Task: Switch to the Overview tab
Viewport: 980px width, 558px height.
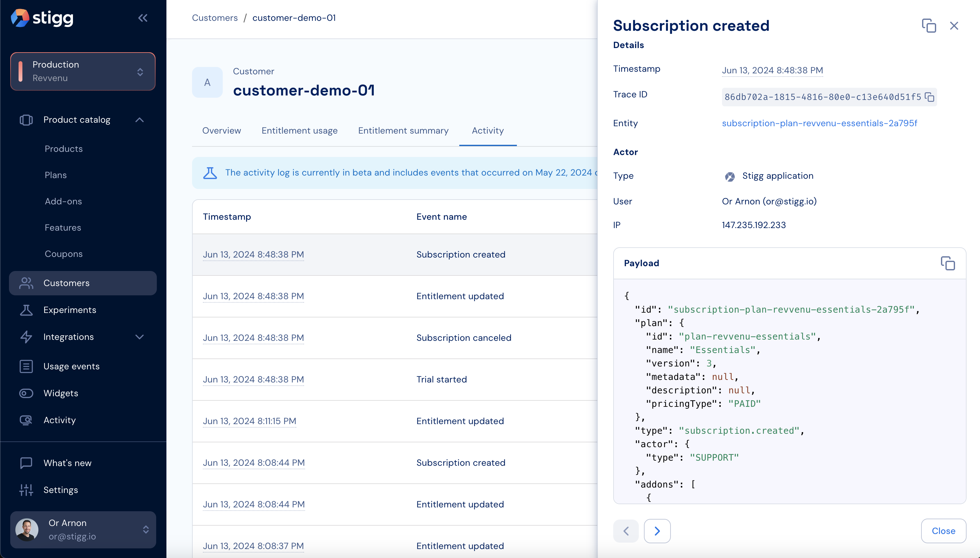Action: tap(222, 131)
